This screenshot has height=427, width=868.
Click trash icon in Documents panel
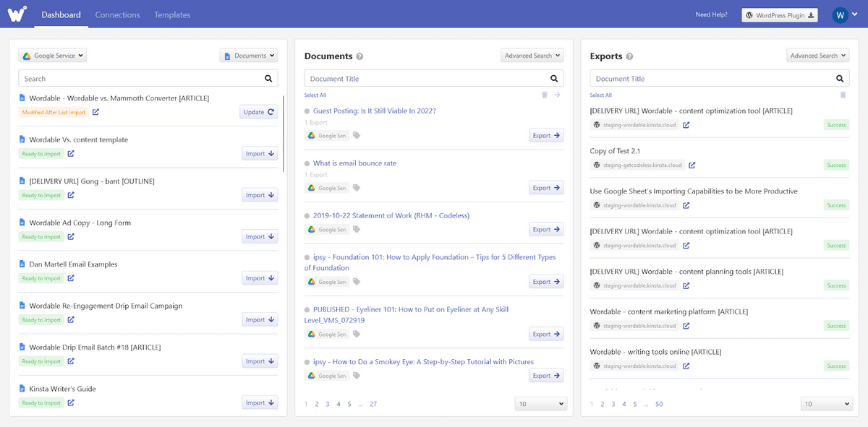pos(545,95)
